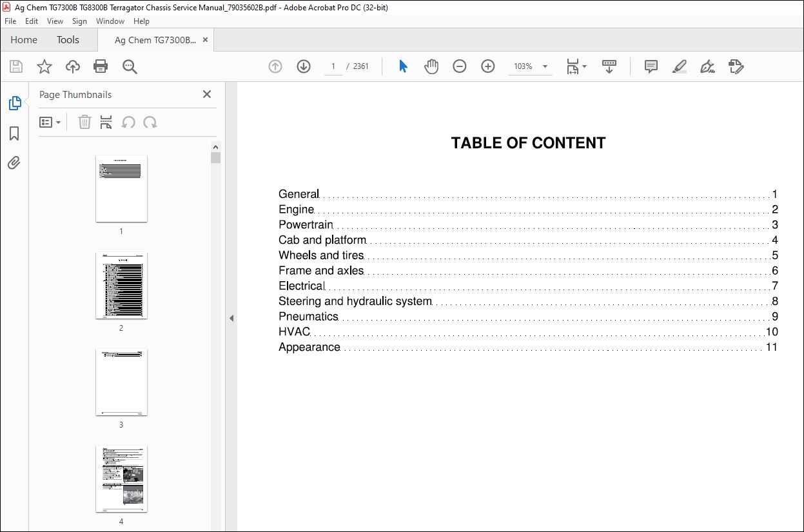
Task: Click the print pages thumbnail icon
Action: [x=106, y=122]
